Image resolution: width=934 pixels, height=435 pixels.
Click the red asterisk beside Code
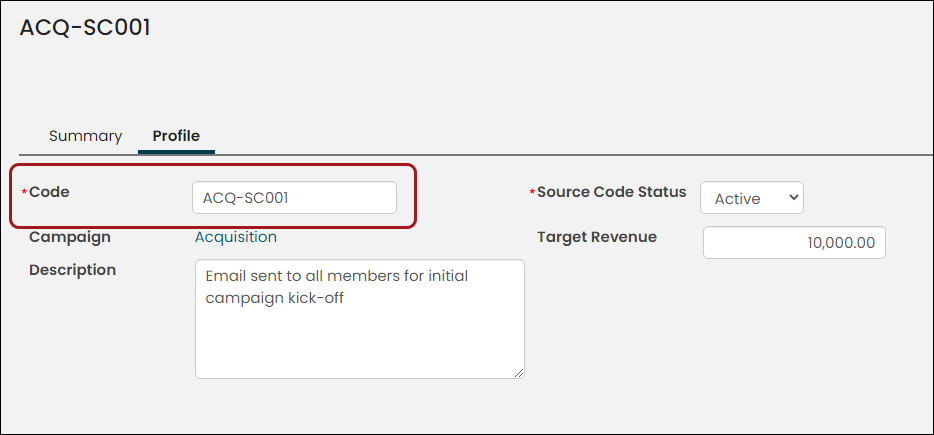pos(24,191)
